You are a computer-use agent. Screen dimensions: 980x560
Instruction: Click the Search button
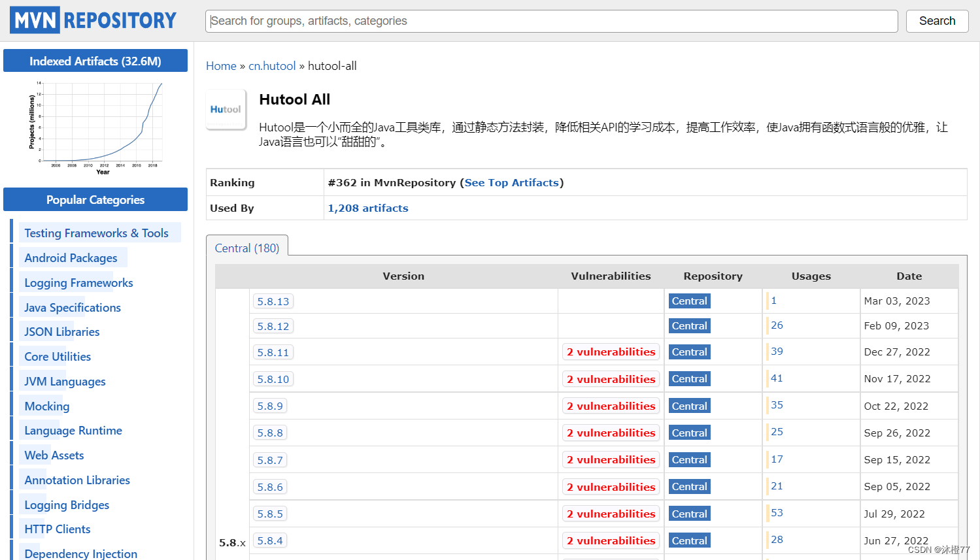pyautogui.click(x=937, y=21)
